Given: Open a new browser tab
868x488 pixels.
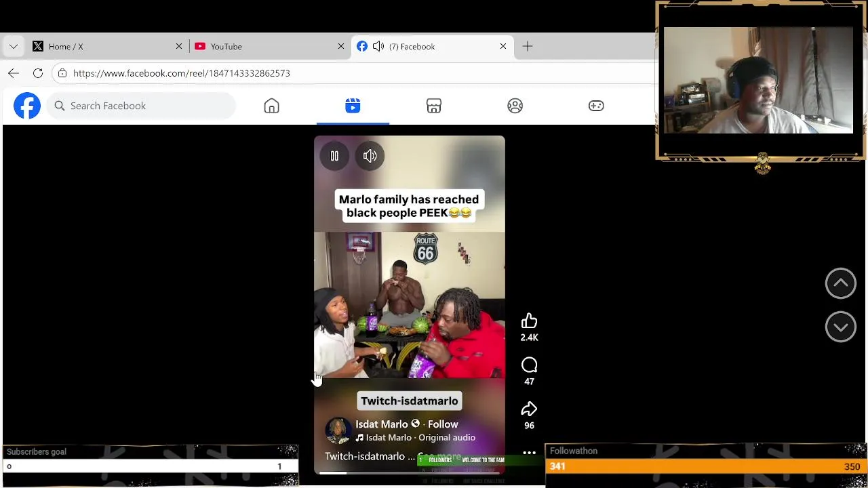Looking at the screenshot, I should point(528,46).
